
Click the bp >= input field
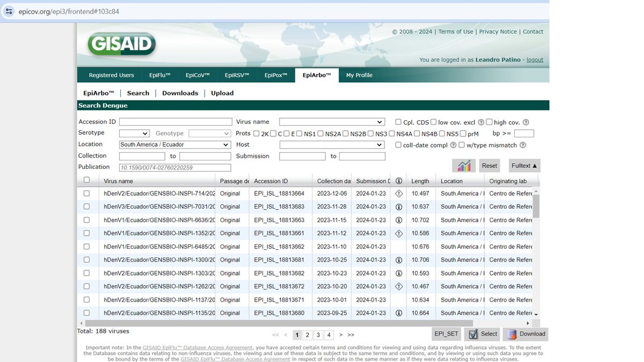(x=524, y=134)
